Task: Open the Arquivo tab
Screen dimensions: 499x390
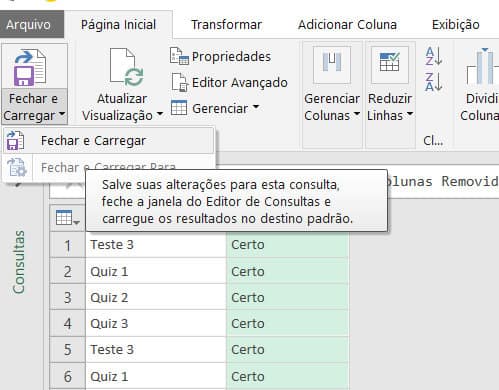Action: [x=32, y=24]
